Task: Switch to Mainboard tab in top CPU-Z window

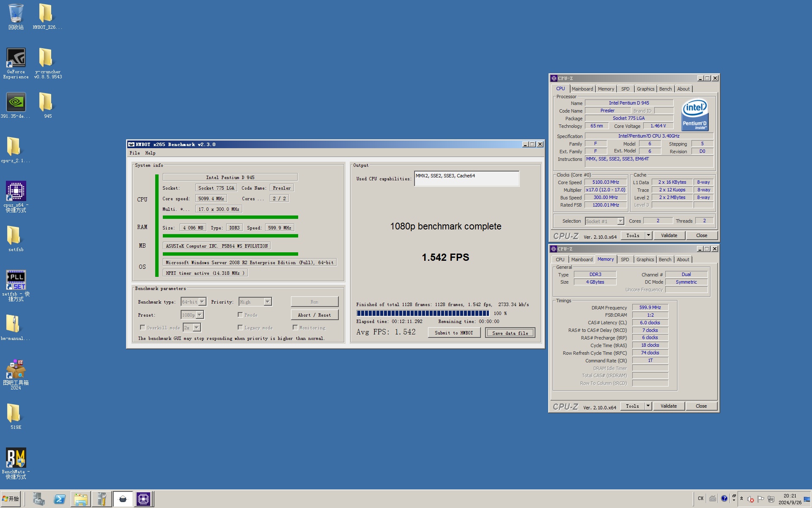Action: (x=582, y=89)
